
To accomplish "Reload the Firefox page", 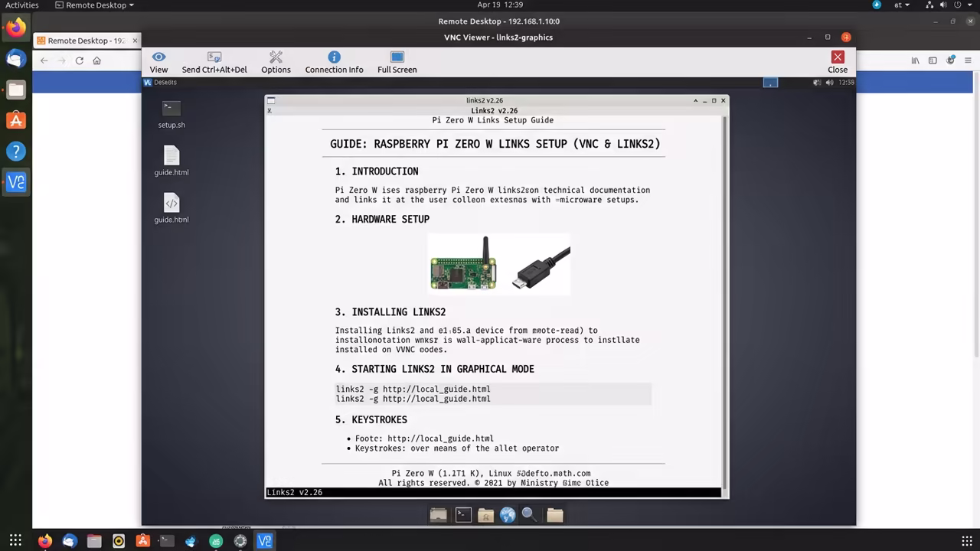I will 79,60.
